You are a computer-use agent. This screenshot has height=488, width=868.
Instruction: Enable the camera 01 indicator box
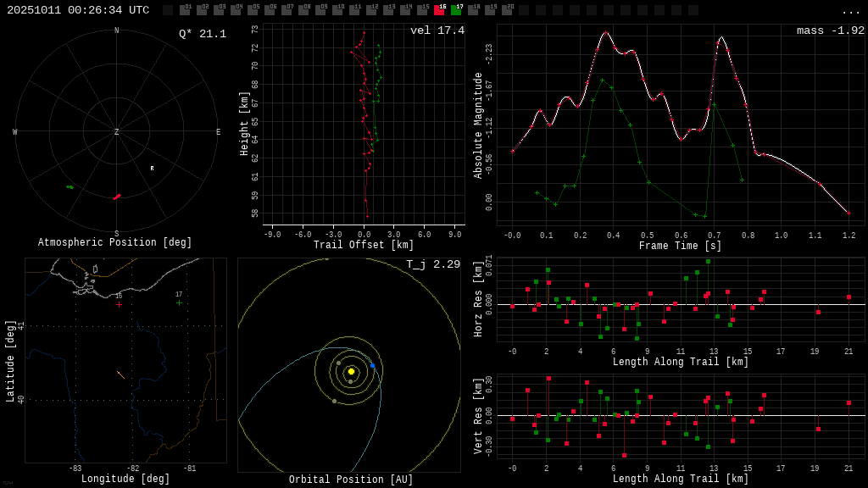point(185,10)
